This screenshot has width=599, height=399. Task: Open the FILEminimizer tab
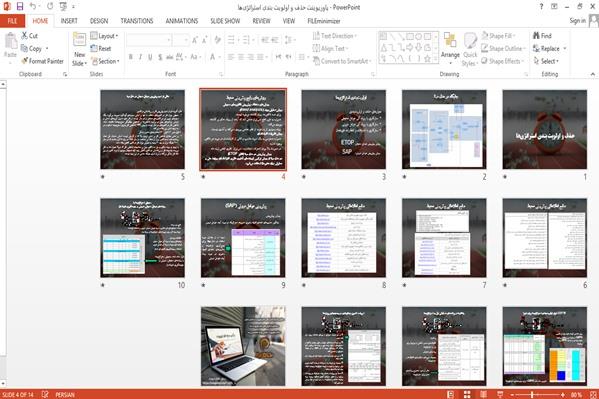click(x=324, y=21)
